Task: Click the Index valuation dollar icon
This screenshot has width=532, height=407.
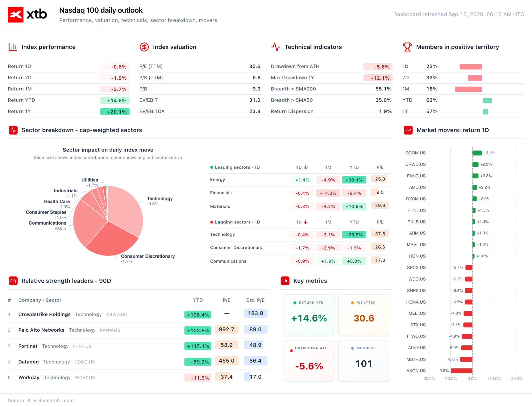Action: point(144,47)
